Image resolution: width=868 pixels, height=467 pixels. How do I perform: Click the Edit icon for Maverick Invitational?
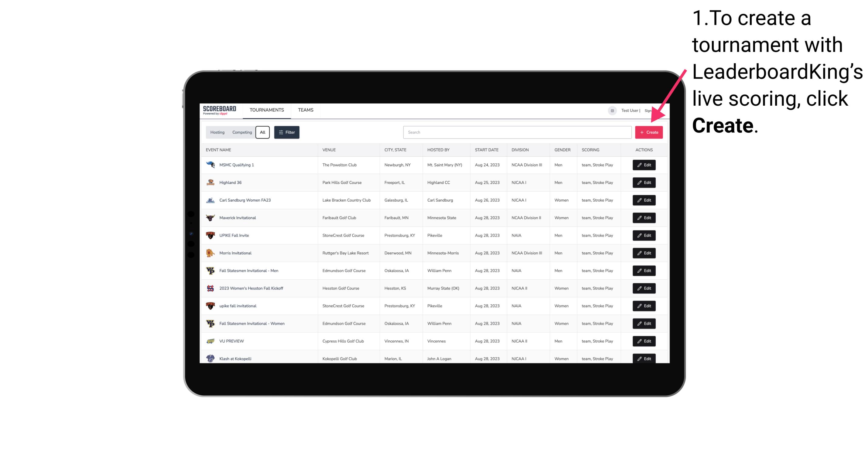click(x=644, y=217)
